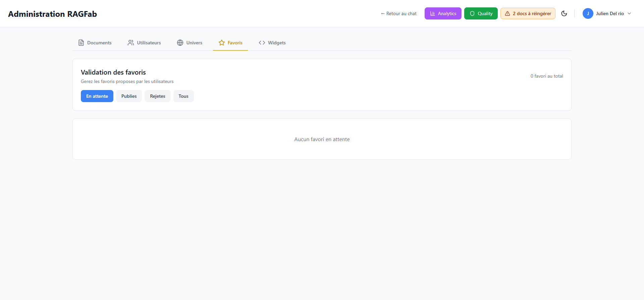This screenshot has height=300, width=644.
Task: Click the Widgets code brackets icon
Action: click(x=262, y=43)
